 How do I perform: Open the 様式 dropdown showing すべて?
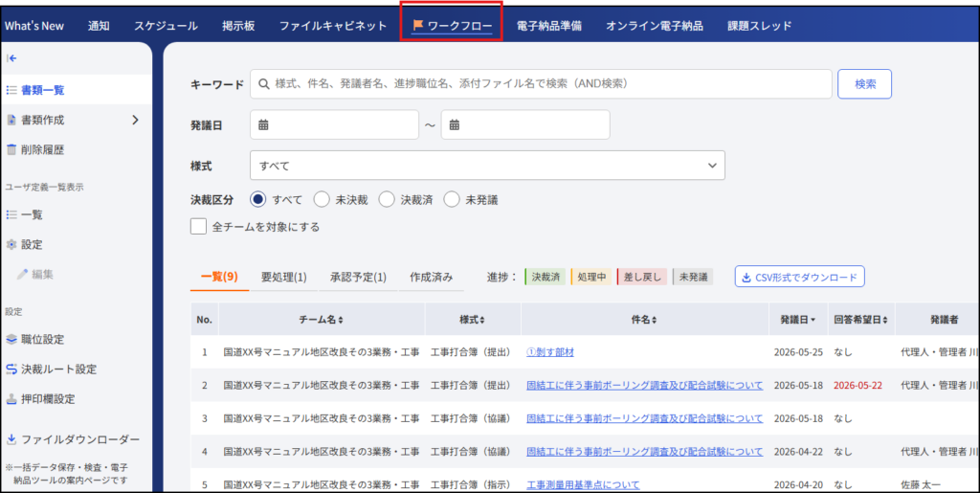click(x=487, y=166)
